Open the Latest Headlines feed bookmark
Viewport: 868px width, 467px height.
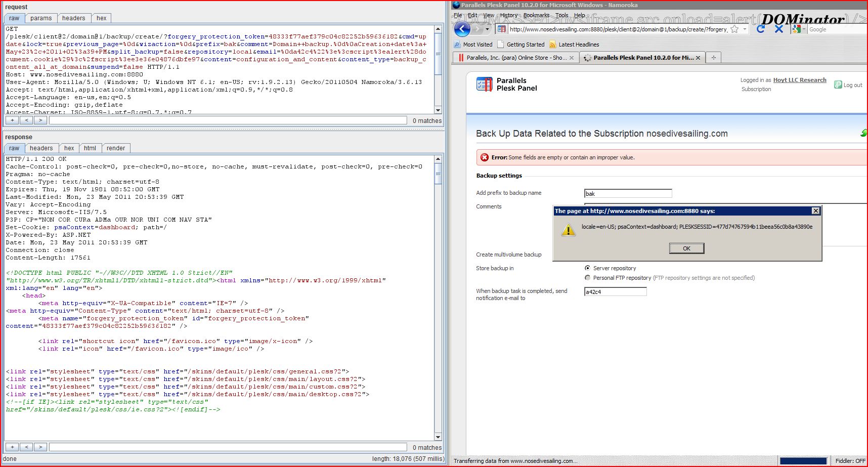(574, 45)
